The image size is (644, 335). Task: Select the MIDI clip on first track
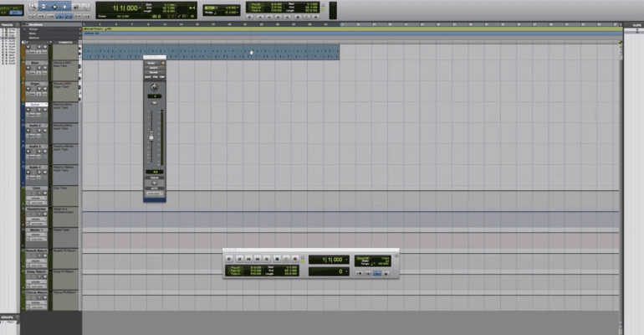coord(211,52)
